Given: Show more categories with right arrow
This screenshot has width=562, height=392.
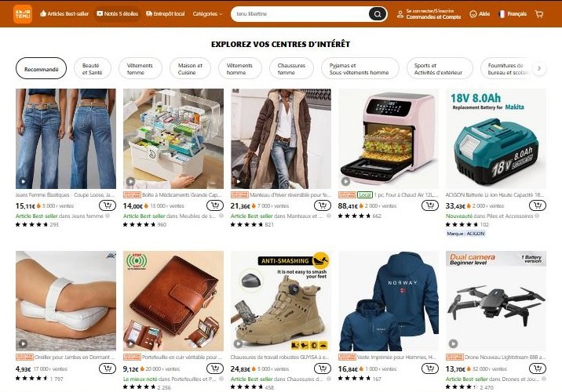Looking at the screenshot, I should [x=539, y=68].
